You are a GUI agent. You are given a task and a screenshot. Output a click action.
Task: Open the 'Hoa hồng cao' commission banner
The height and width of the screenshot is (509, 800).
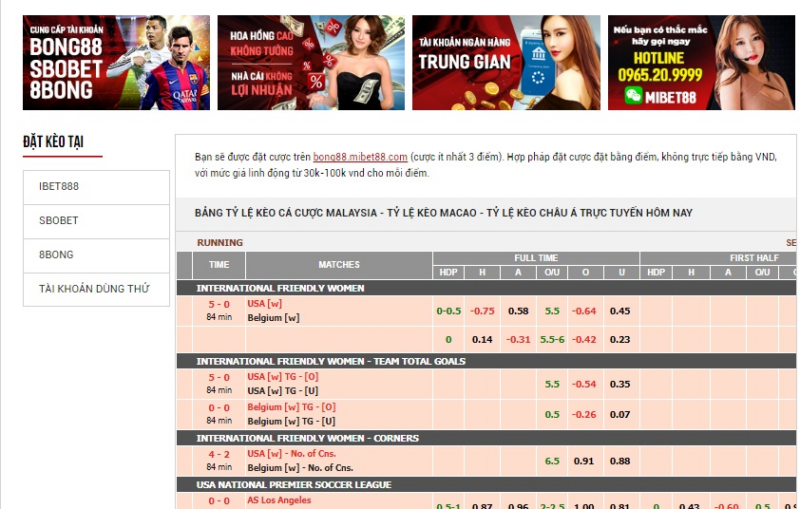pos(311,62)
